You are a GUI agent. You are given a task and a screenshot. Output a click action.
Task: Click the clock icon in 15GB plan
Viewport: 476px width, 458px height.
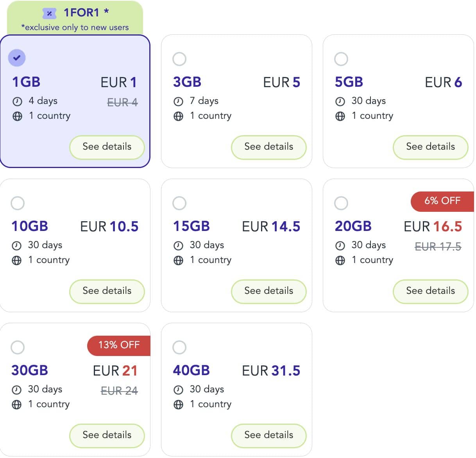[x=178, y=246]
